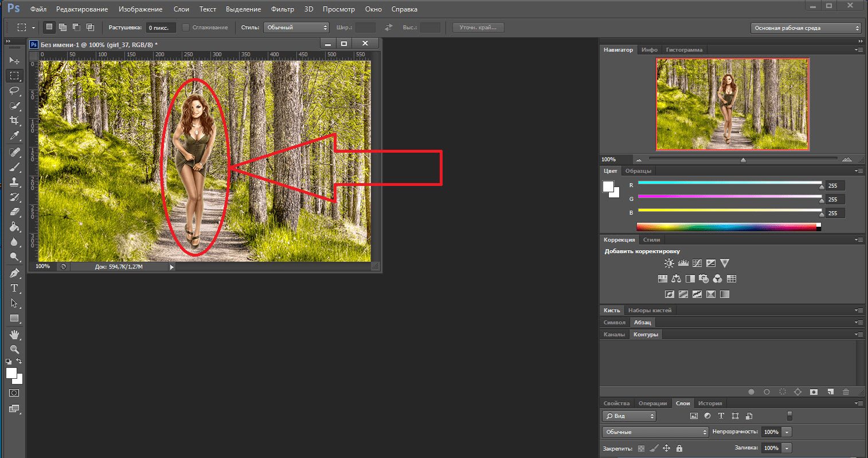
Task: Select the Move tool
Action: (14, 60)
